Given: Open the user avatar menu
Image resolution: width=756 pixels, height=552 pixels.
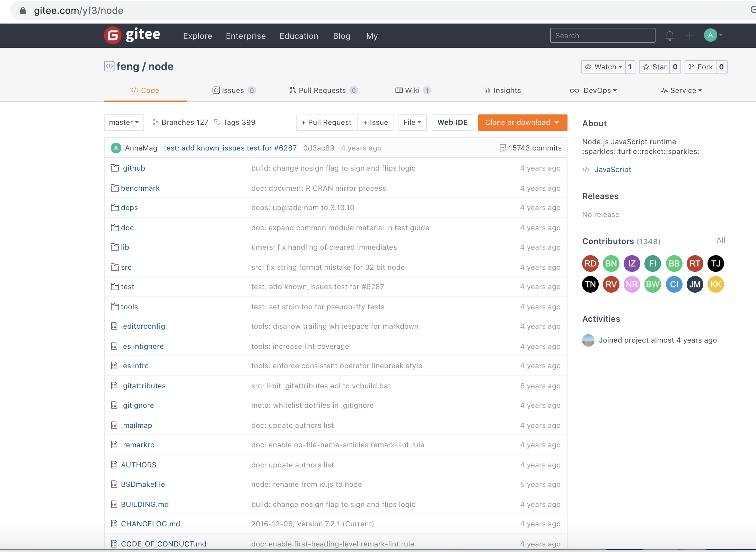Looking at the screenshot, I should point(711,35).
